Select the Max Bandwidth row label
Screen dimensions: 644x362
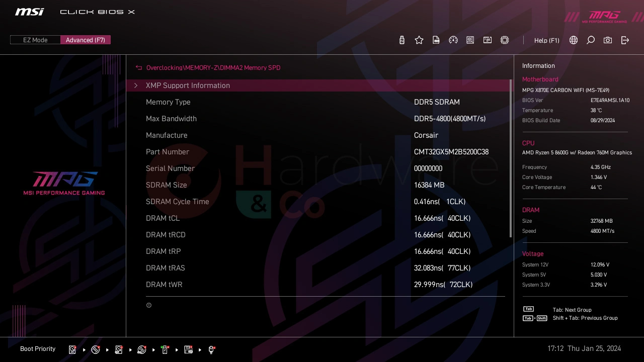point(171,119)
